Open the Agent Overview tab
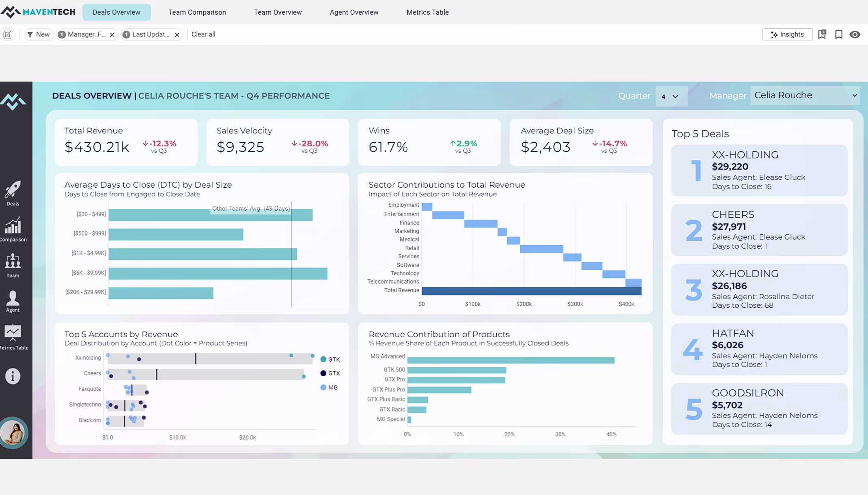The image size is (868, 495). [x=354, y=12]
